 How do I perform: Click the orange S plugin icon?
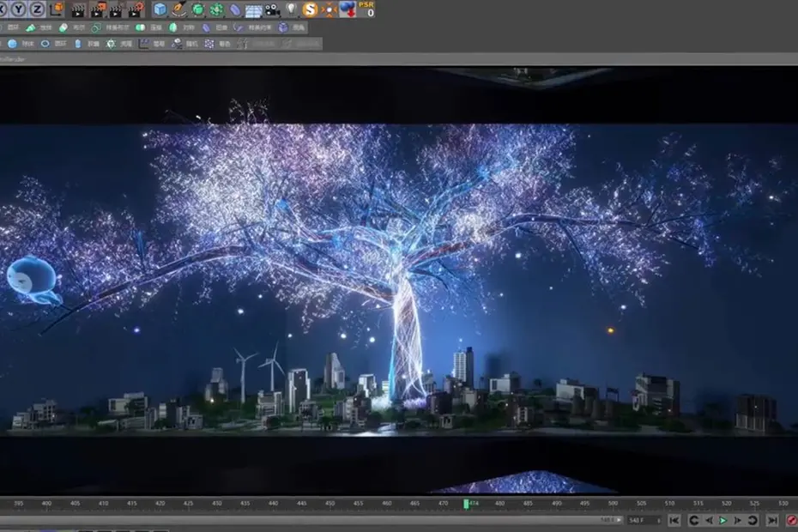click(x=310, y=9)
